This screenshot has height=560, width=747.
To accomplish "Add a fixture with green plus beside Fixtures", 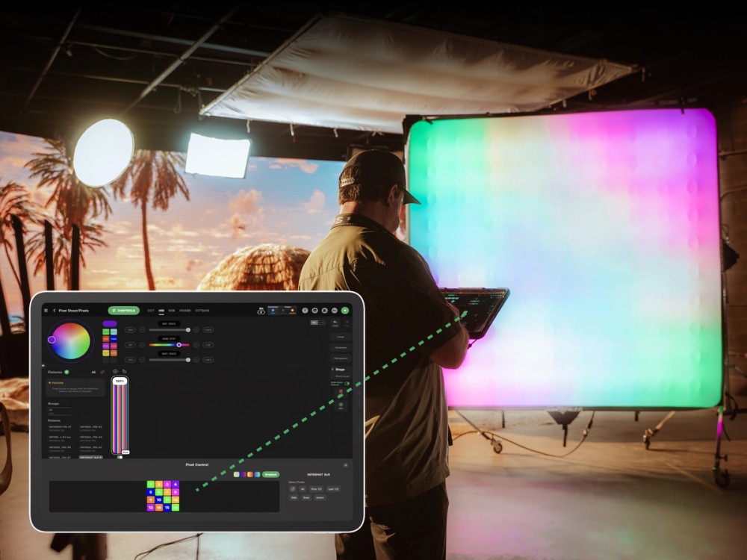I will coord(66,373).
